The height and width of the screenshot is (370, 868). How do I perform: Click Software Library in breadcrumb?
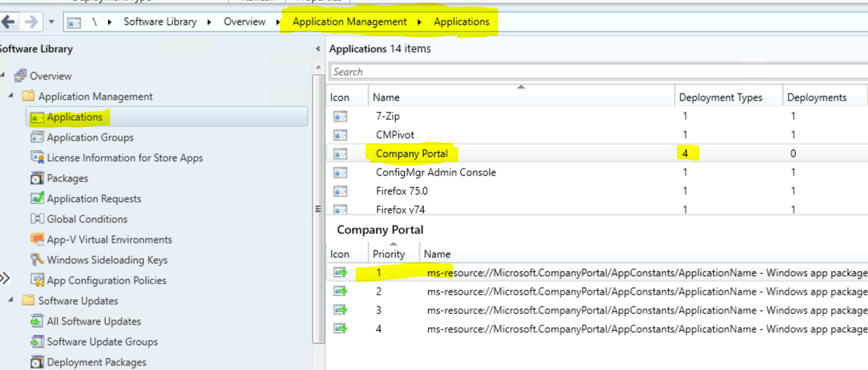click(160, 22)
